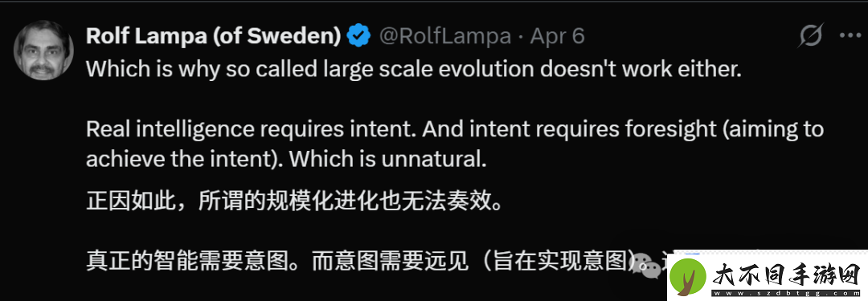Click the Chinese parenthetical 旨在实现意图
Screen dimensions: 868x301
pos(560,262)
